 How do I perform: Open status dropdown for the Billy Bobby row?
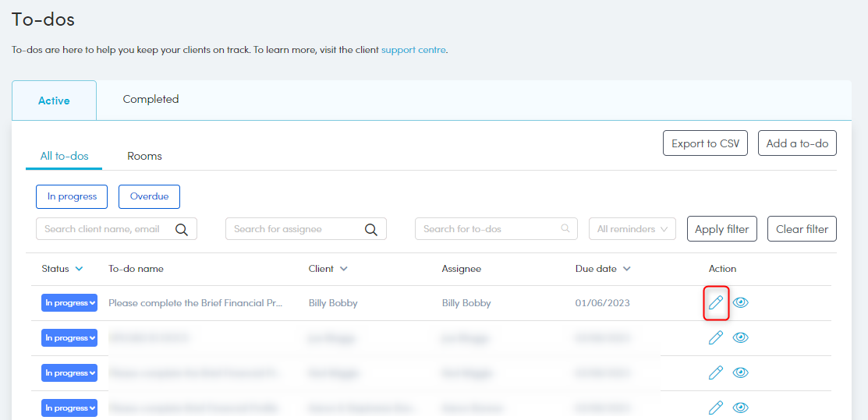(x=69, y=303)
